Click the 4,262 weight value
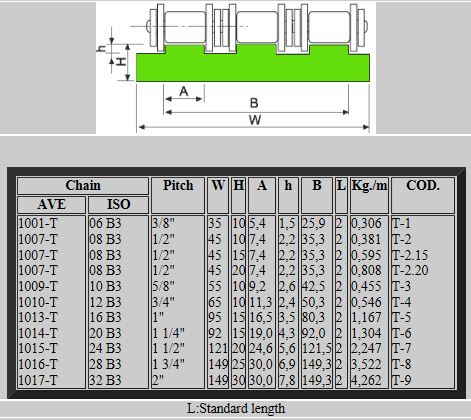Screen dimensions: 471x420 pos(366,380)
